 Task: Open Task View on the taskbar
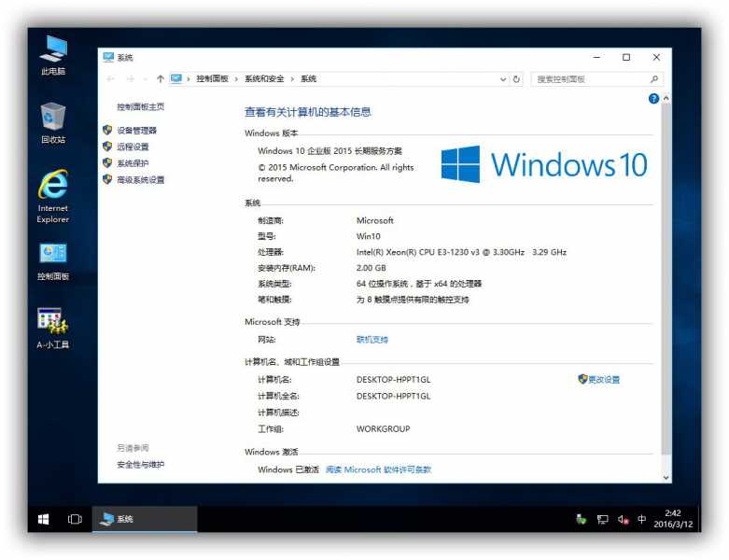tap(75, 519)
